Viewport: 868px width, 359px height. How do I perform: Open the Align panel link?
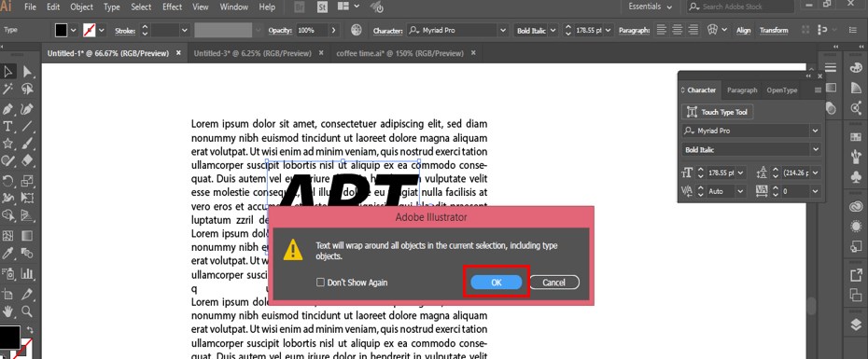point(744,31)
